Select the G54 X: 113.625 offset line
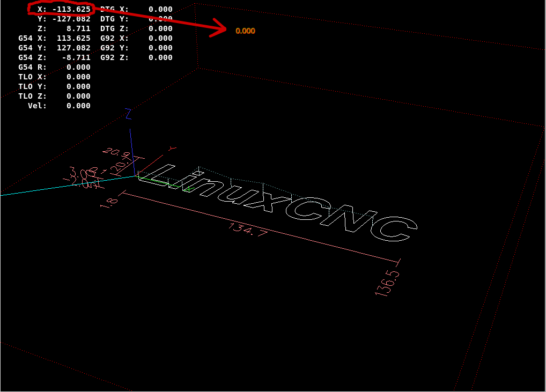The image size is (546, 392). click(54, 38)
